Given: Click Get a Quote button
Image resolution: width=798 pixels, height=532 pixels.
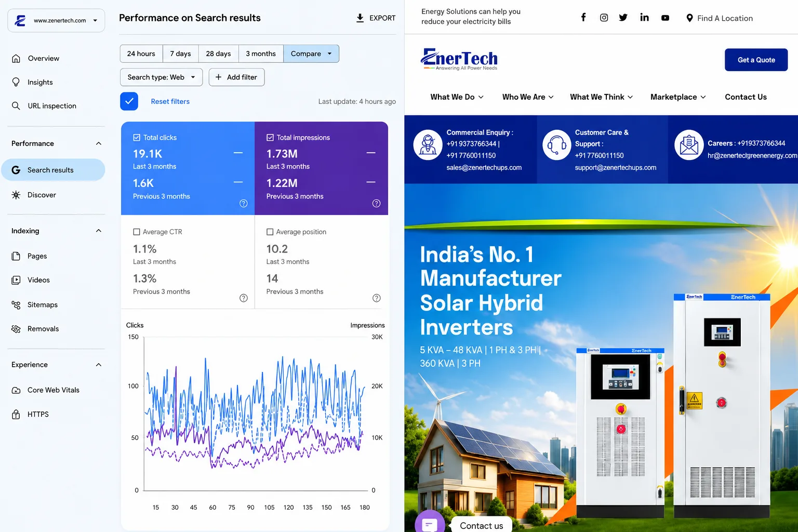Looking at the screenshot, I should [756, 60].
